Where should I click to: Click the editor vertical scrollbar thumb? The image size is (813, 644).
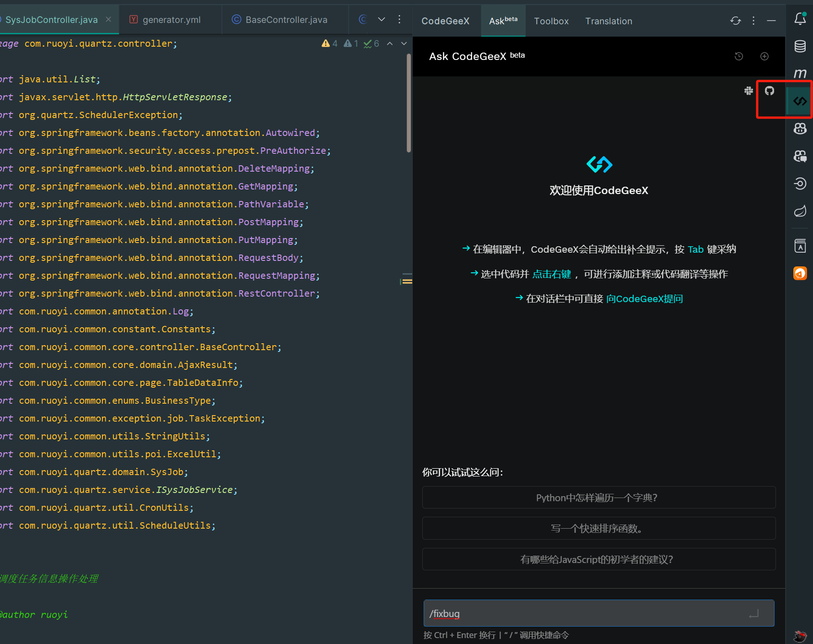[409, 103]
